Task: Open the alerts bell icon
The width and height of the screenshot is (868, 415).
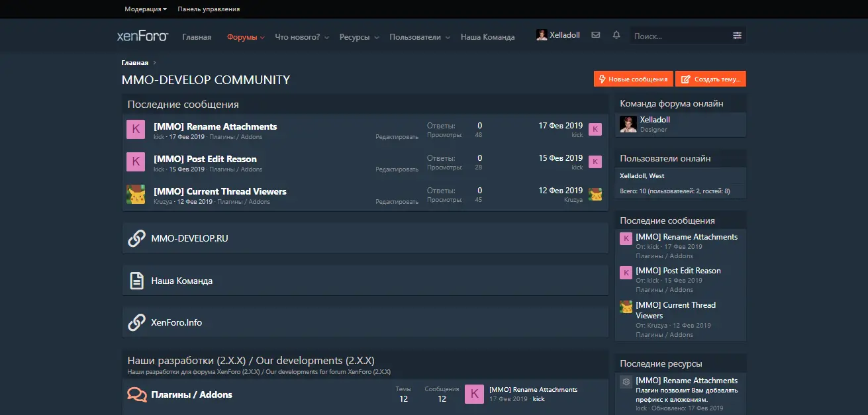Action: (x=616, y=36)
